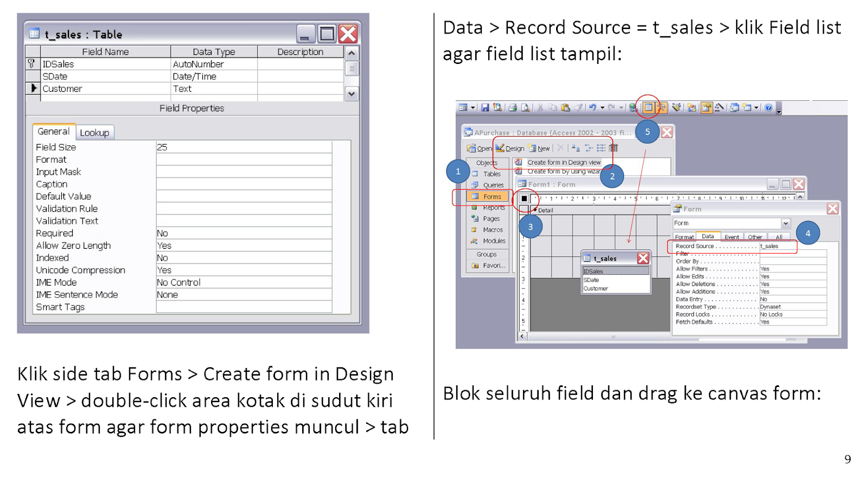This screenshot has height=478, width=868.
Task: Select Queries in the Objects list
Action: point(488,185)
